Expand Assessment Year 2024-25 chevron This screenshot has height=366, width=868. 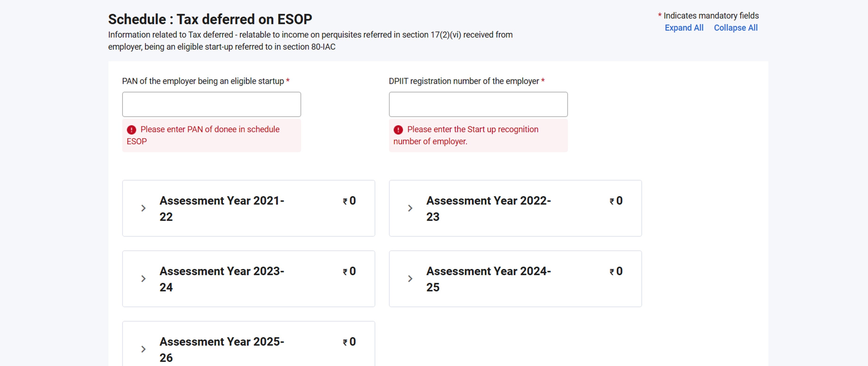coord(410,279)
